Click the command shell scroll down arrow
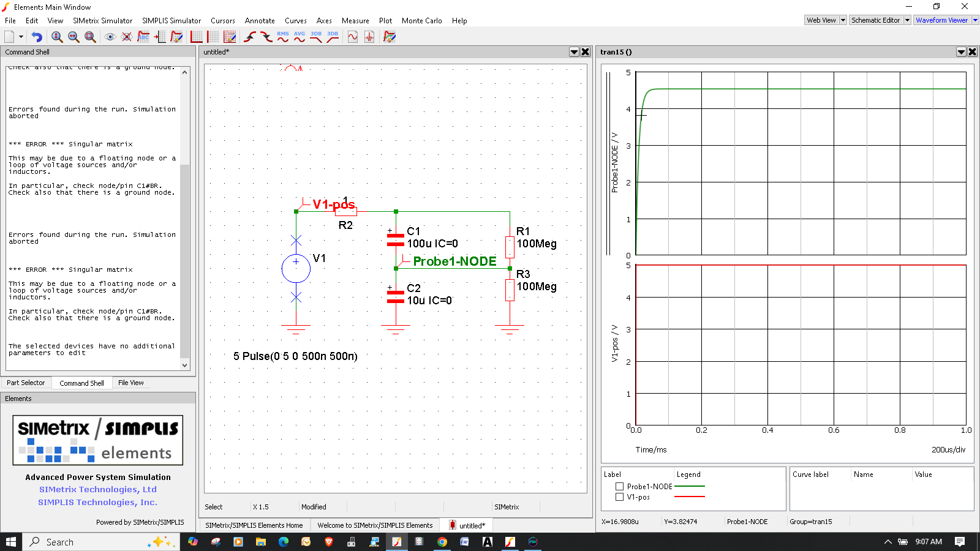 click(185, 365)
